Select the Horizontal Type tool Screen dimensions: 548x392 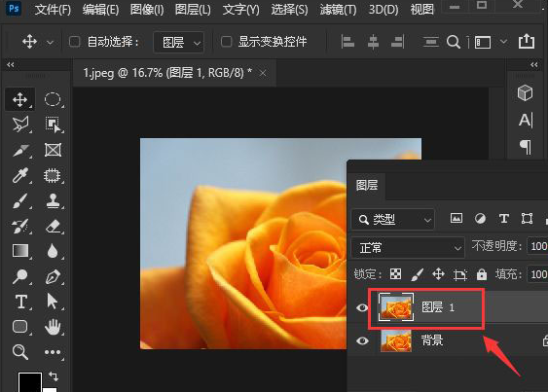pyautogui.click(x=21, y=302)
